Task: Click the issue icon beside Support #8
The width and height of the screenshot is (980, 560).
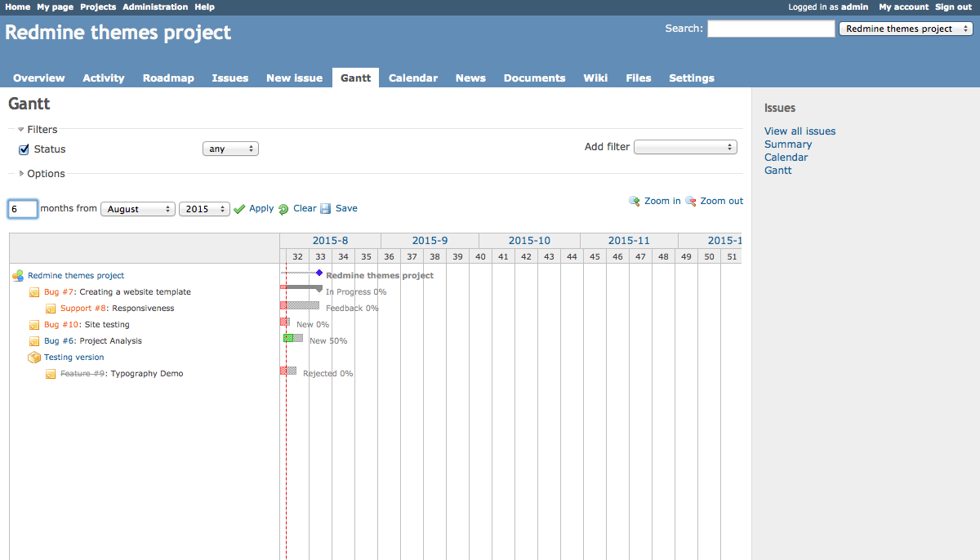Action: 51,309
